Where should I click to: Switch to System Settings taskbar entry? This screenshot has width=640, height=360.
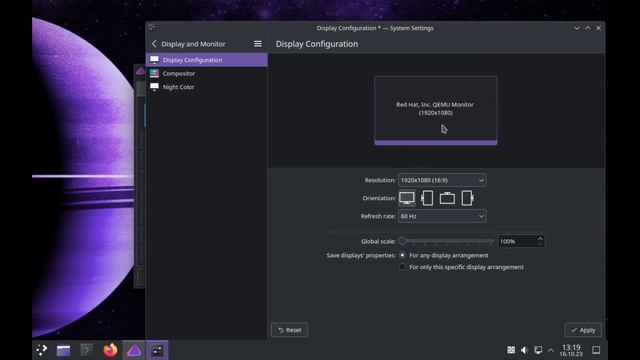click(x=157, y=350)
